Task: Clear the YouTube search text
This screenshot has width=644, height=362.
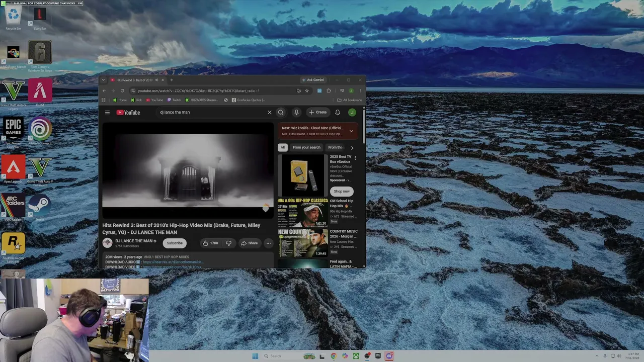Action: (x=270, y=112)
